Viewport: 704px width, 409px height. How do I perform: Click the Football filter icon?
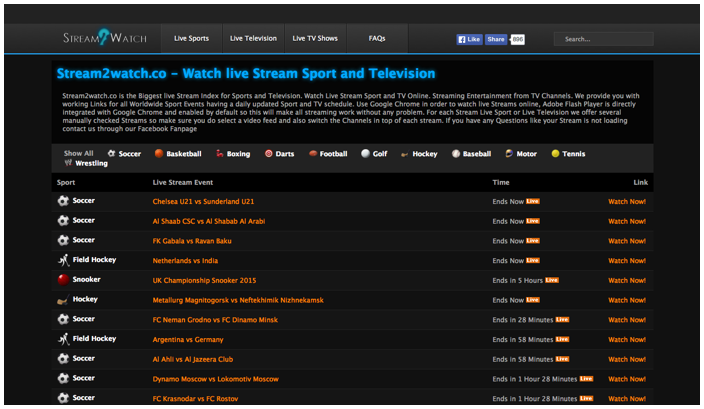pos(313,154)
